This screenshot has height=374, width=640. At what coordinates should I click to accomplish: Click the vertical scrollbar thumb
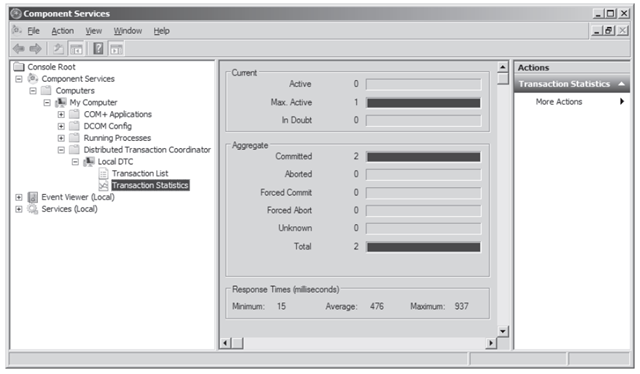click(x=503, y=78)
